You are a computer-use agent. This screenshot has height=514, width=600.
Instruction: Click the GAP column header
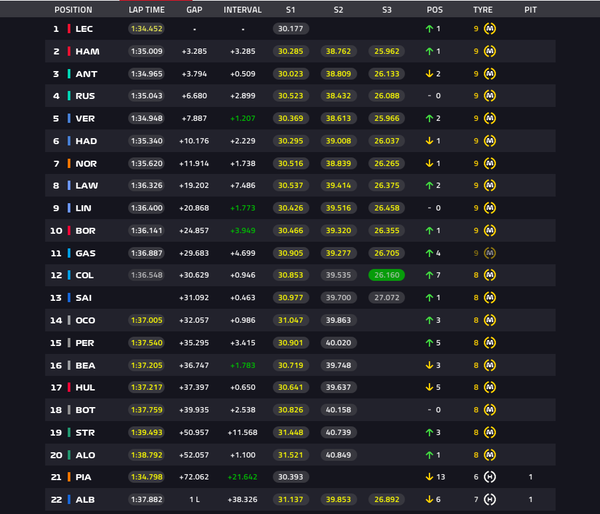[x=194, y=10]
